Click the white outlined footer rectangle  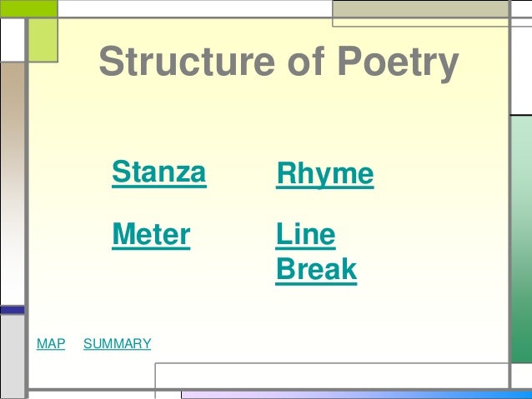[x=332, y=376]
